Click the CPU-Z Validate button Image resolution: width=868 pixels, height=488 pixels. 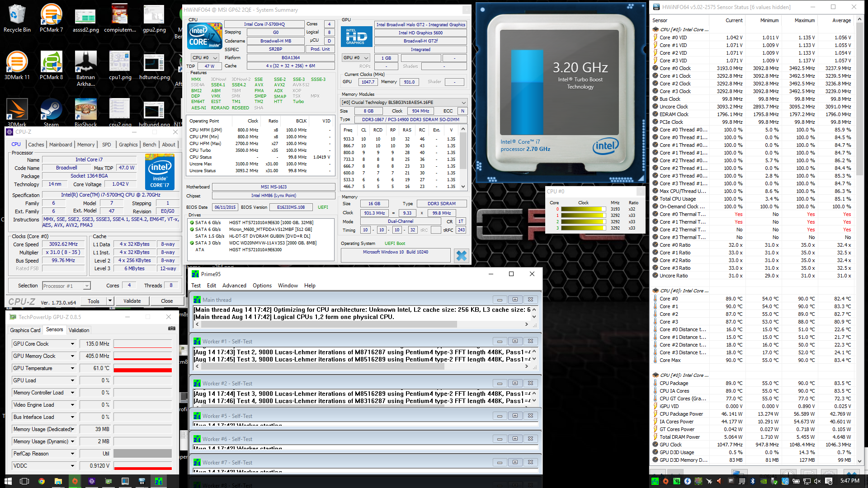pyautogui.click(x=132, y=301)
